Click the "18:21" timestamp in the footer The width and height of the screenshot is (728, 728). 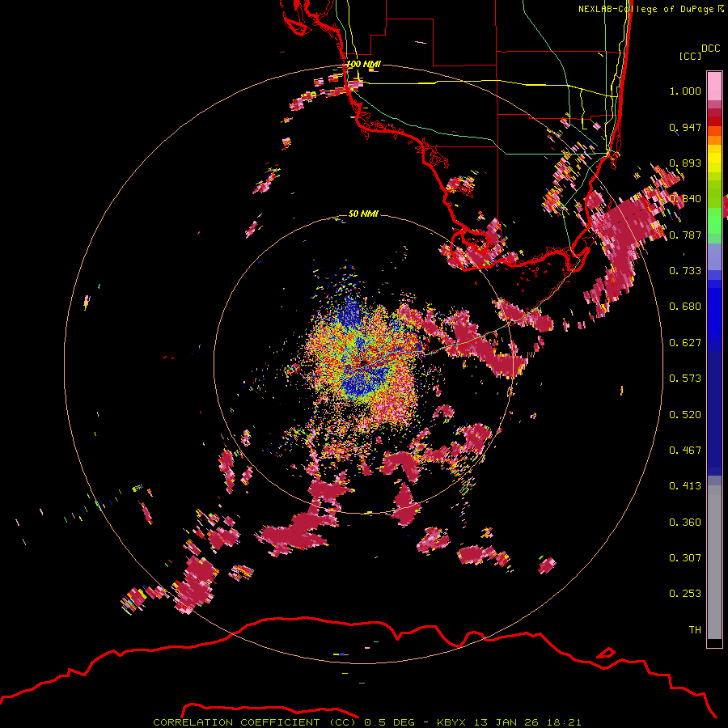click(x=564, y=722)
